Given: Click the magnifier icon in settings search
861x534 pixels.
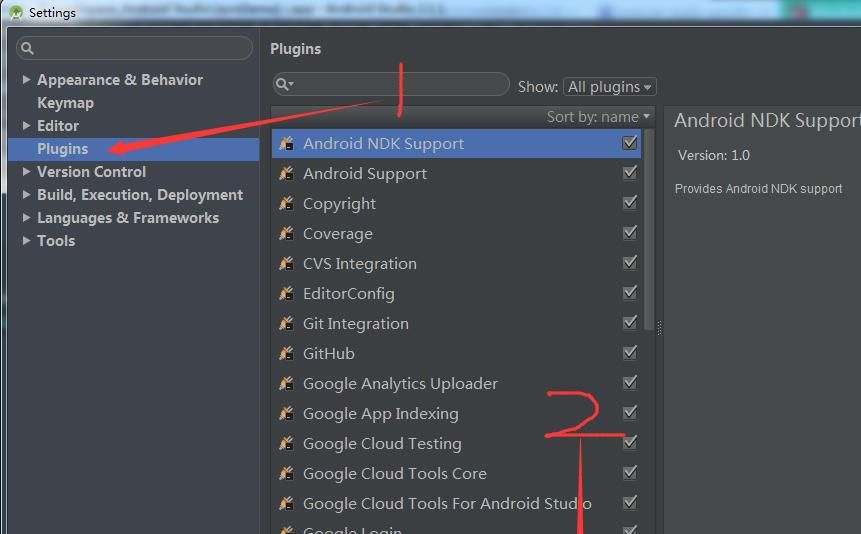Looking at the screenshot, I should click(27, 48).
